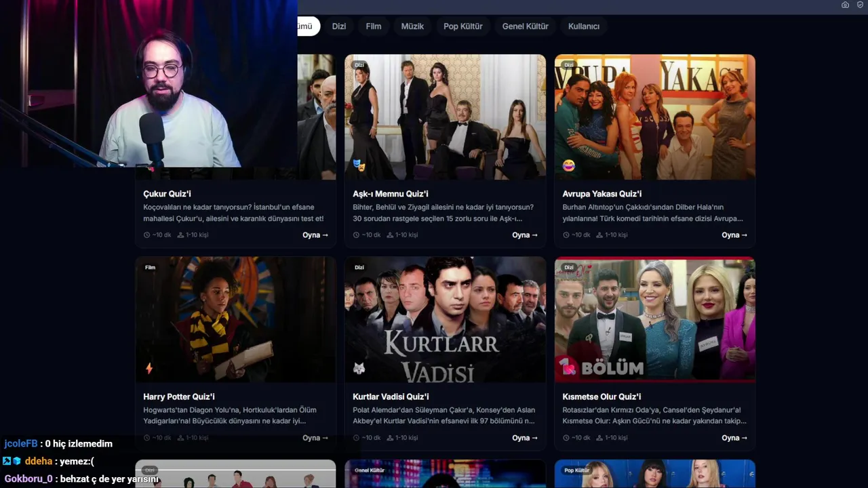
Task: Open the Kurtlar Vadisi poster thumbnail
Action: click(445, 319)
